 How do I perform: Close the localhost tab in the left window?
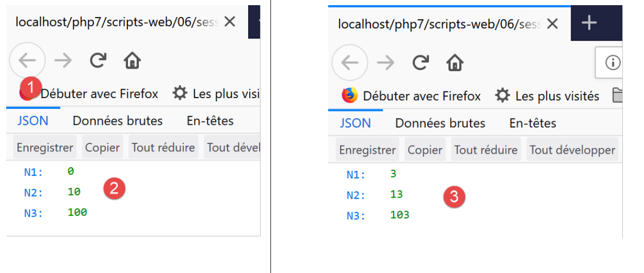click(x=230, y=22)
